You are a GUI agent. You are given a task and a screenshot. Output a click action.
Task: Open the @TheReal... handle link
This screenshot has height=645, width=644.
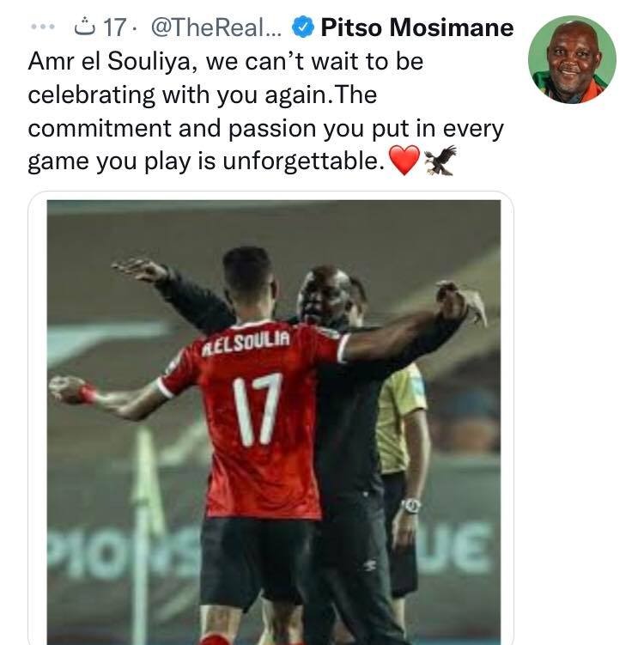[x=216, y=27]
